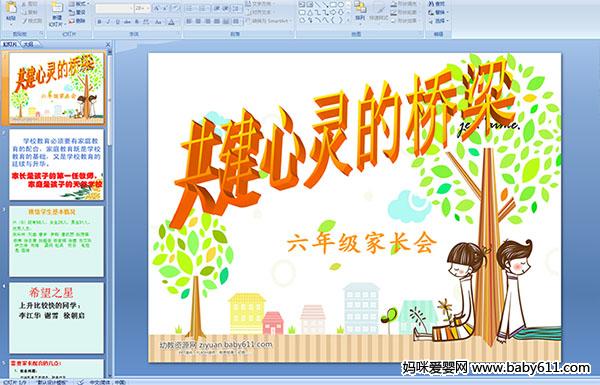Click the New Slide icon
This screenshot has height=385, width=600.
pos(57,13)
